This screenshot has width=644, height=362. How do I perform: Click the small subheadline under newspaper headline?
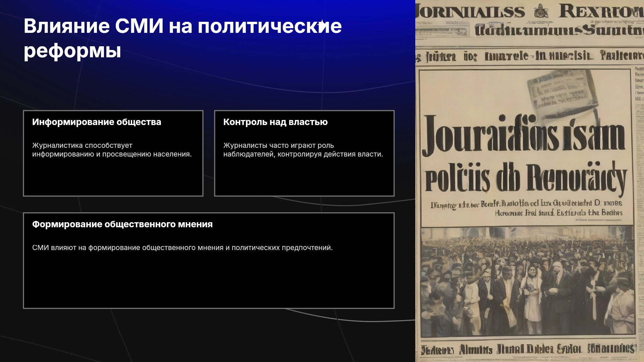tap(526, 208)
